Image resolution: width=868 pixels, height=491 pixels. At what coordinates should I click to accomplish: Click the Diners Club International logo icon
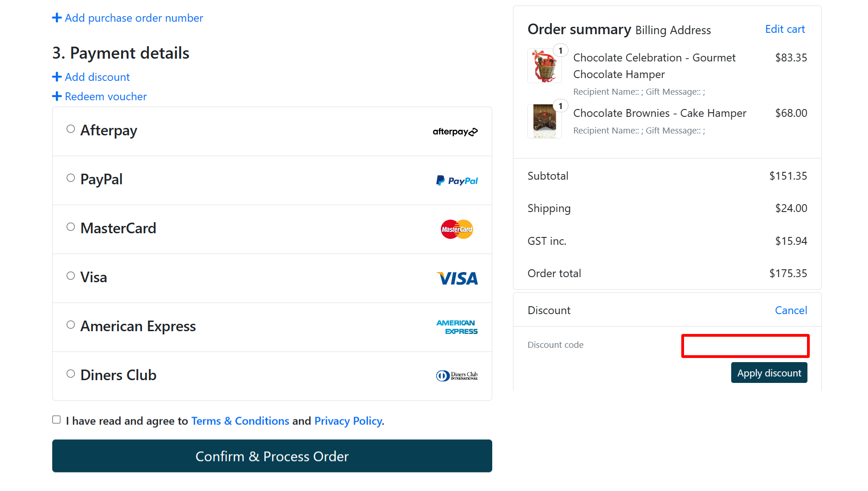[457, 376]
